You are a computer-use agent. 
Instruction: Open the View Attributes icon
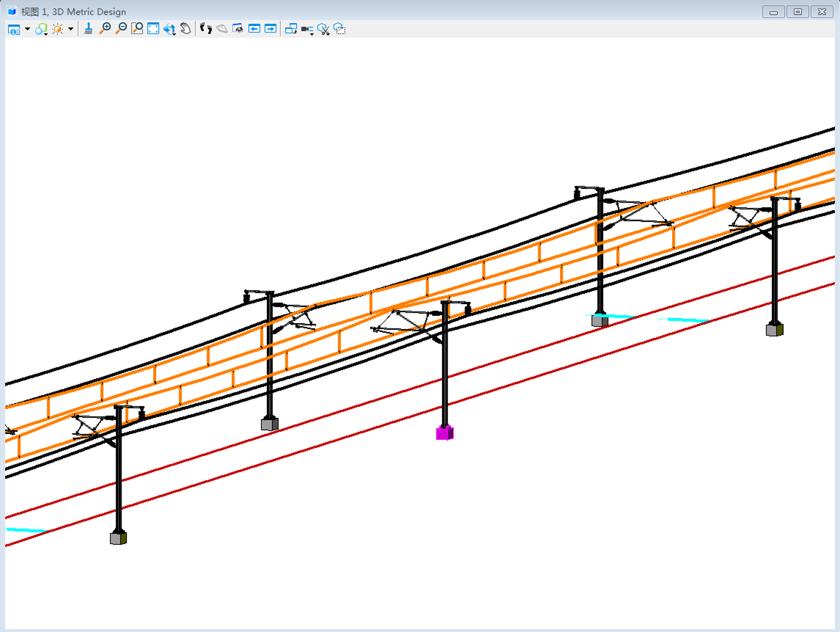[14, 29]
